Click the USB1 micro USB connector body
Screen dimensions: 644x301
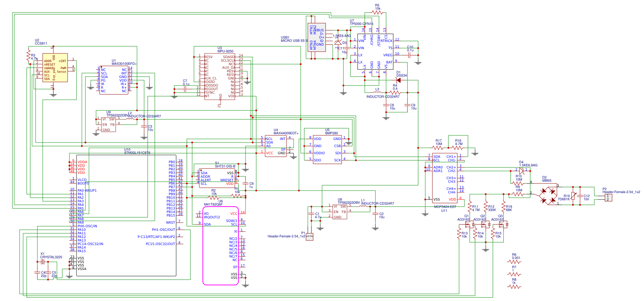317,37
